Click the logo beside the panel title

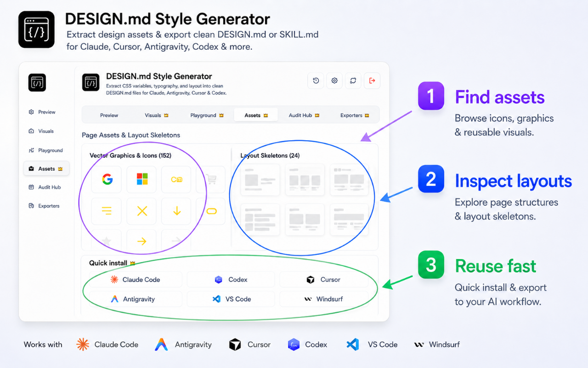[91, 83]
